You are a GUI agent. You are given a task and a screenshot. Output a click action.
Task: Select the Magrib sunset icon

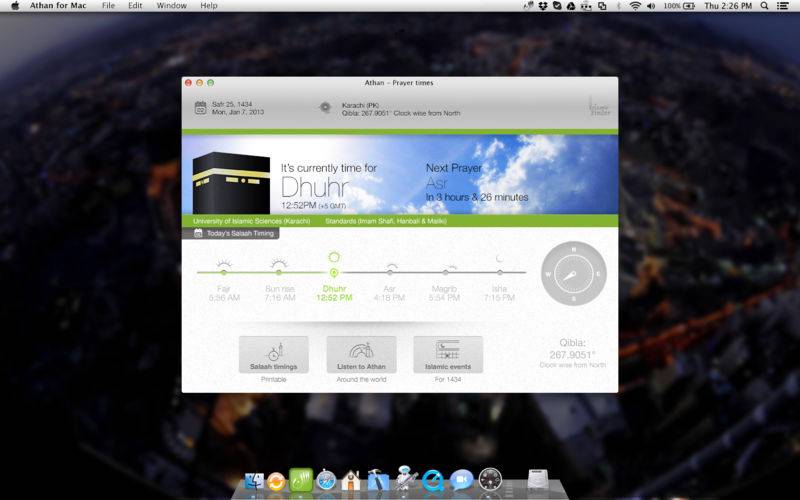click(449, 267)
